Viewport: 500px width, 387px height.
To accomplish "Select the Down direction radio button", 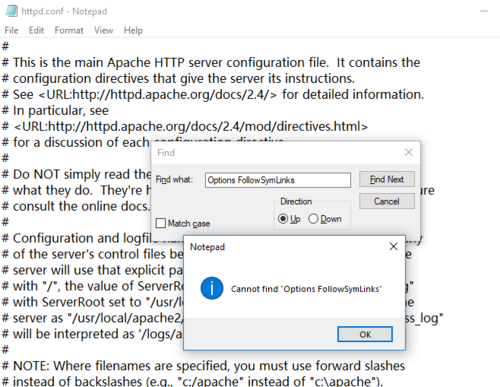I will 313,219.
